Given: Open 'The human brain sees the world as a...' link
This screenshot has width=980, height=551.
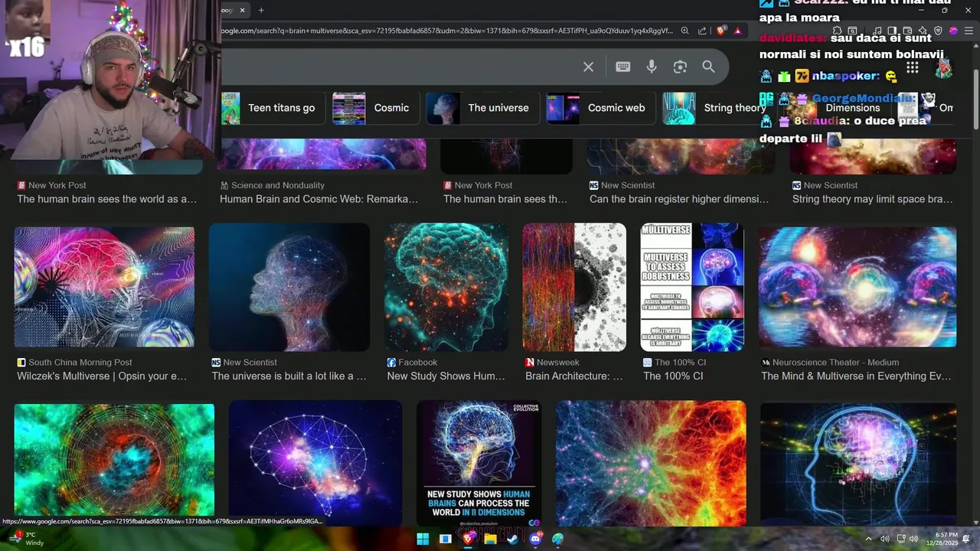Looking at the screenshot, I should pos(107,199).
